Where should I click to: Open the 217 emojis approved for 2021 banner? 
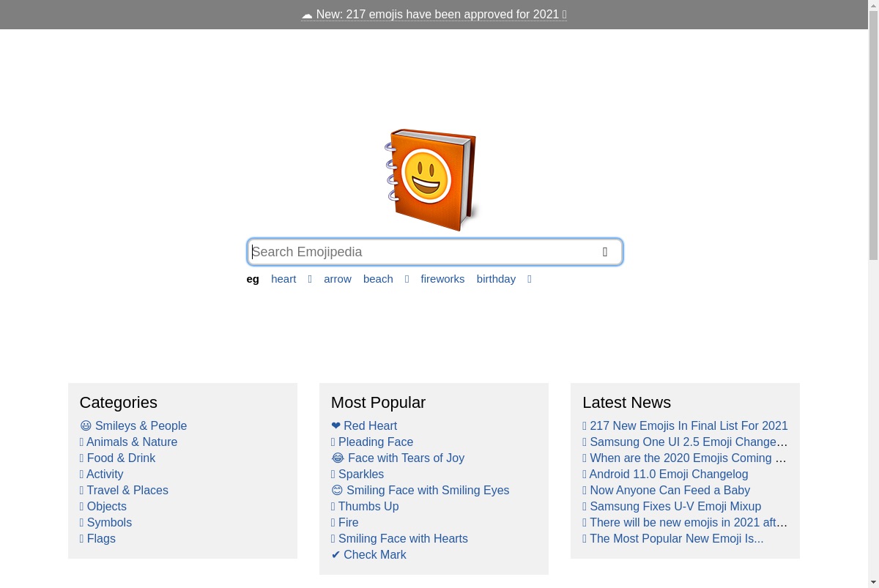[x=434, y=15]
